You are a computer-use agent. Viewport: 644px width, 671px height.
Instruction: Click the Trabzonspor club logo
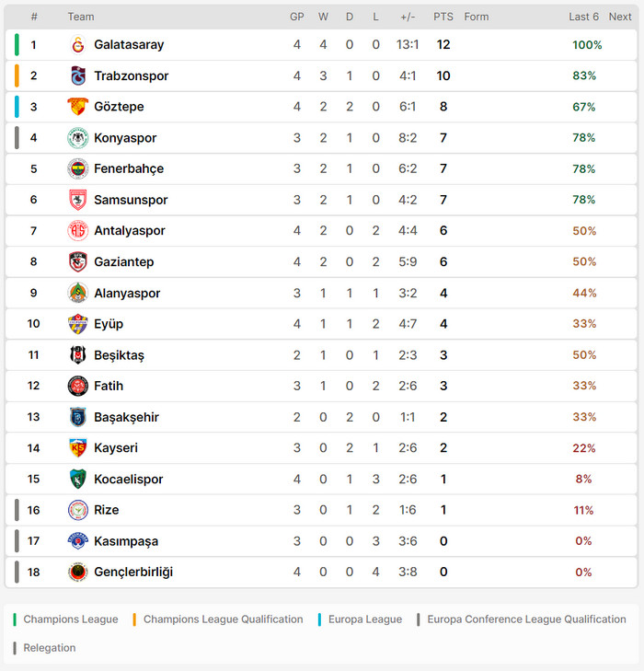click(x=78, y=75)
